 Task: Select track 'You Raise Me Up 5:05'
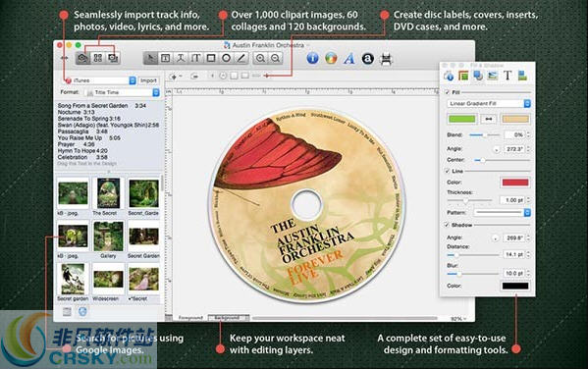tap(89, 138)
